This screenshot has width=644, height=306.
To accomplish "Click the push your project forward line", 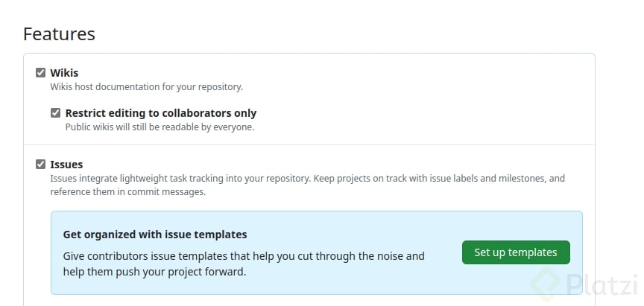I will click(154, 272).
